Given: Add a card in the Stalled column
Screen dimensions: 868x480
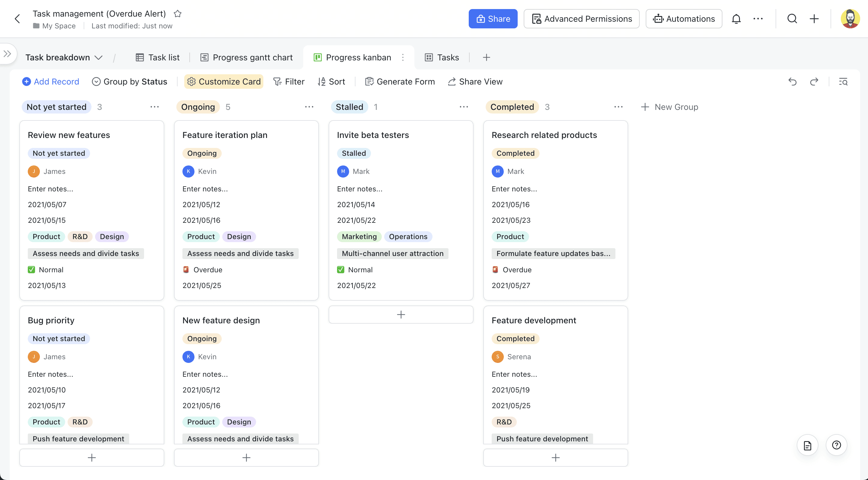Looking at the screenshot, I should click(401, 315).
